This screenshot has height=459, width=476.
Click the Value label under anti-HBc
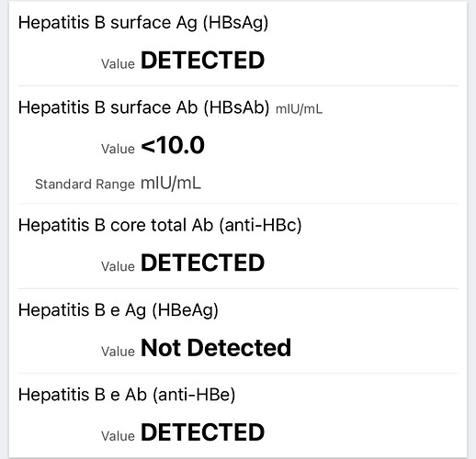(x=118, y=266)
